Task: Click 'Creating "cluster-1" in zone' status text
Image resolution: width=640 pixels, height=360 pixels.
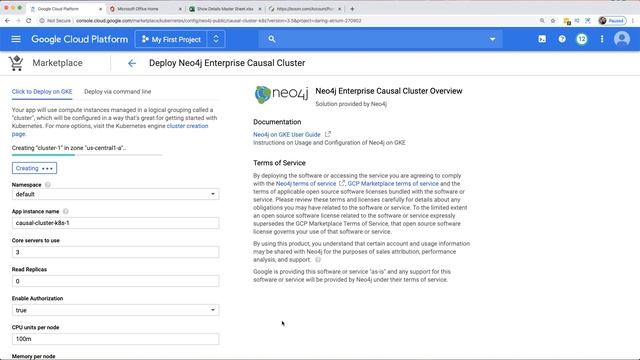Action: pyautogui.click(x=69, y=148)
